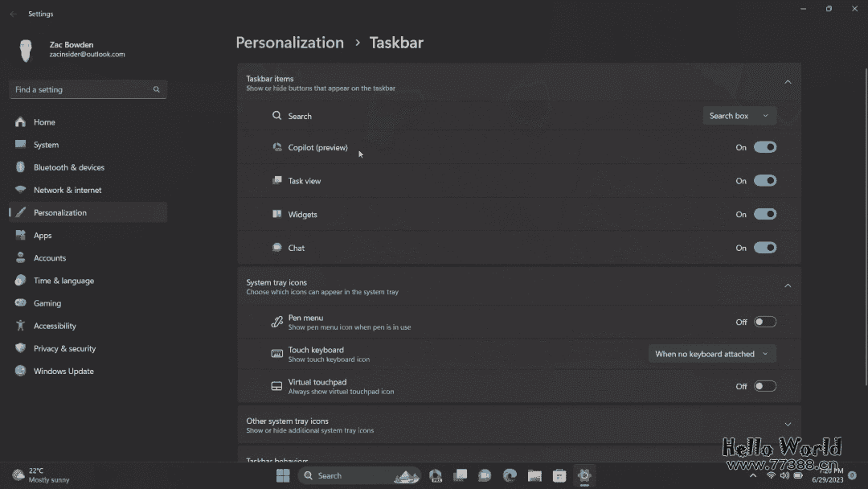Click "Show pen menu icon when pen is in use" text
868x489 pixels.
click(x=350, y=327)
